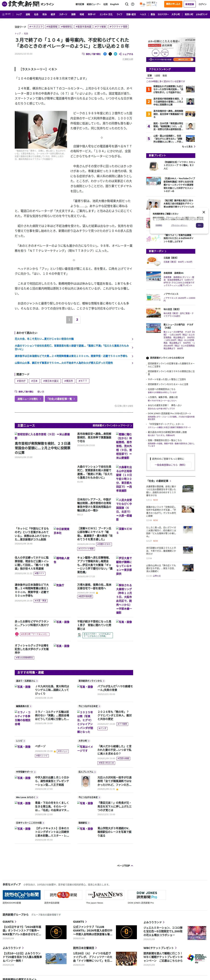The image size is (210, 980).
Task: Go to page 2 of the article
Action: coord(77,320)
